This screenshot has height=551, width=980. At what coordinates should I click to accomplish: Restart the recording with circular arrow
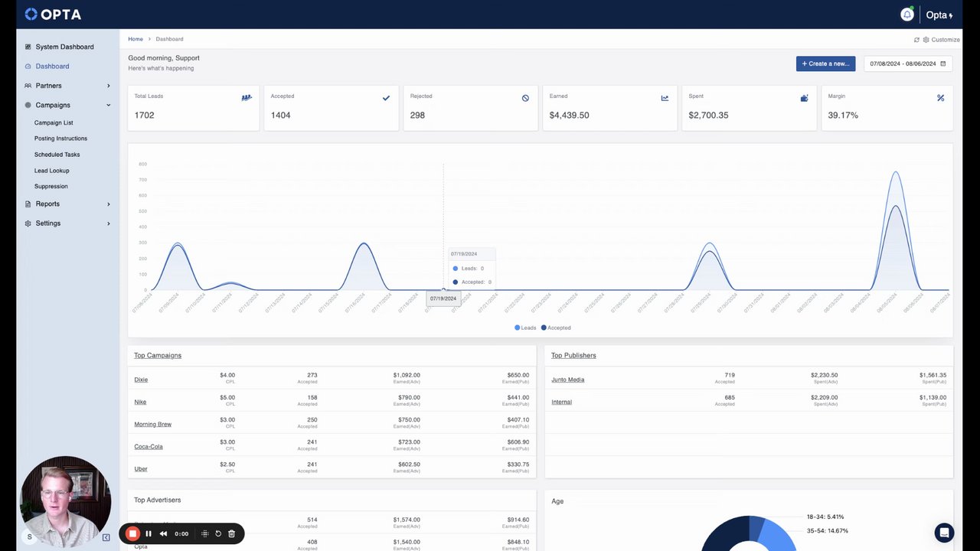(x=218, y=533)
